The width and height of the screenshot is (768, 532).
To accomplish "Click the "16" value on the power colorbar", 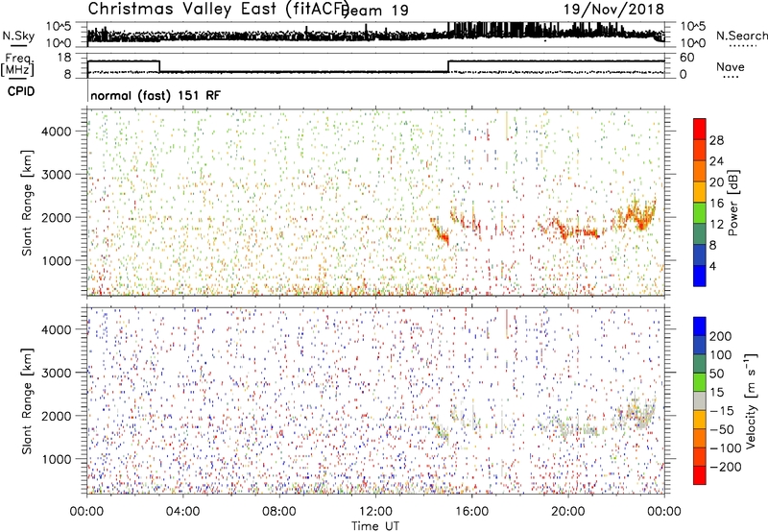I will pyautogui.click(x=716, y=203).
